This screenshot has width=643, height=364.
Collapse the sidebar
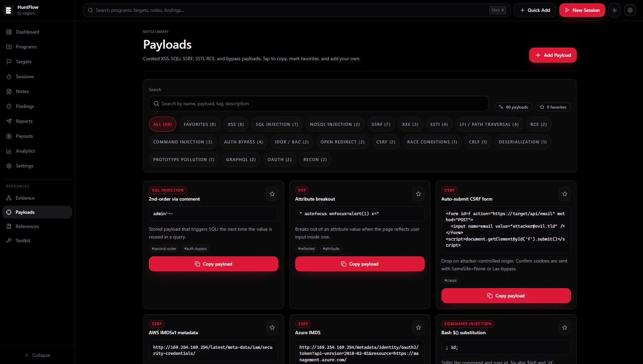coord(37,355)
